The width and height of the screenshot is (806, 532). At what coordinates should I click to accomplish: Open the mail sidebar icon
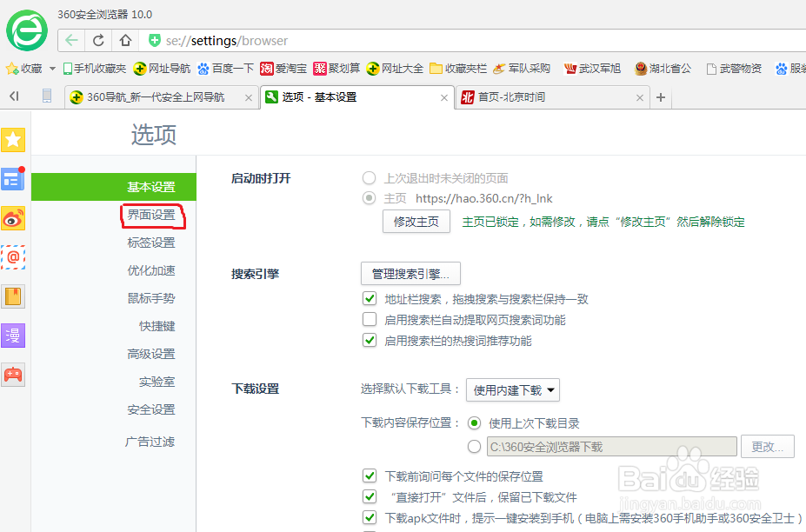click(x=14, y=257)
